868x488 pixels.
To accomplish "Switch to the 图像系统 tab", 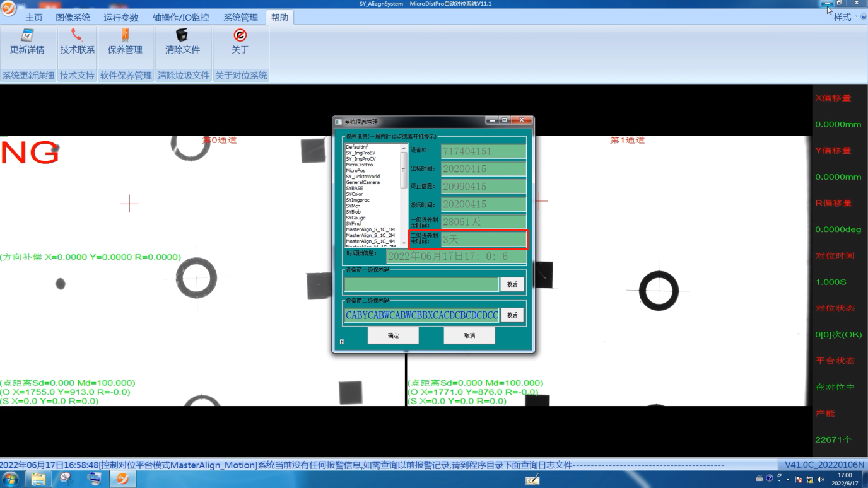I will (x=73, y=18).
